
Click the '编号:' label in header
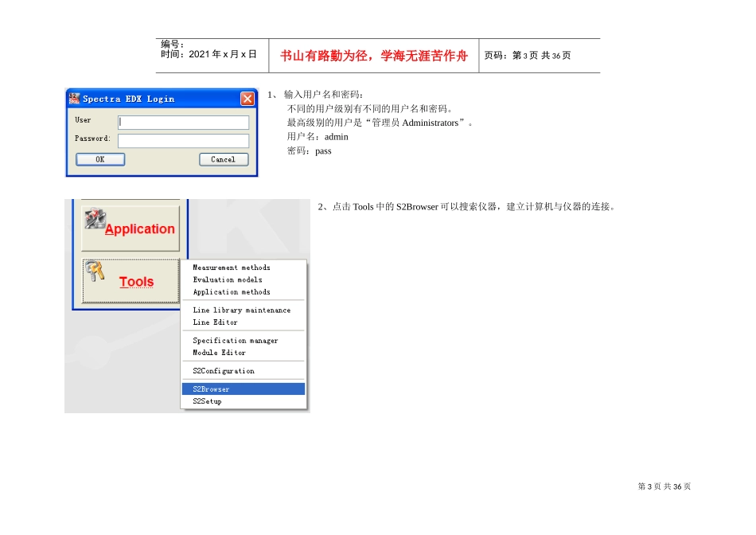pyautogui.click(x=173, y=44)
